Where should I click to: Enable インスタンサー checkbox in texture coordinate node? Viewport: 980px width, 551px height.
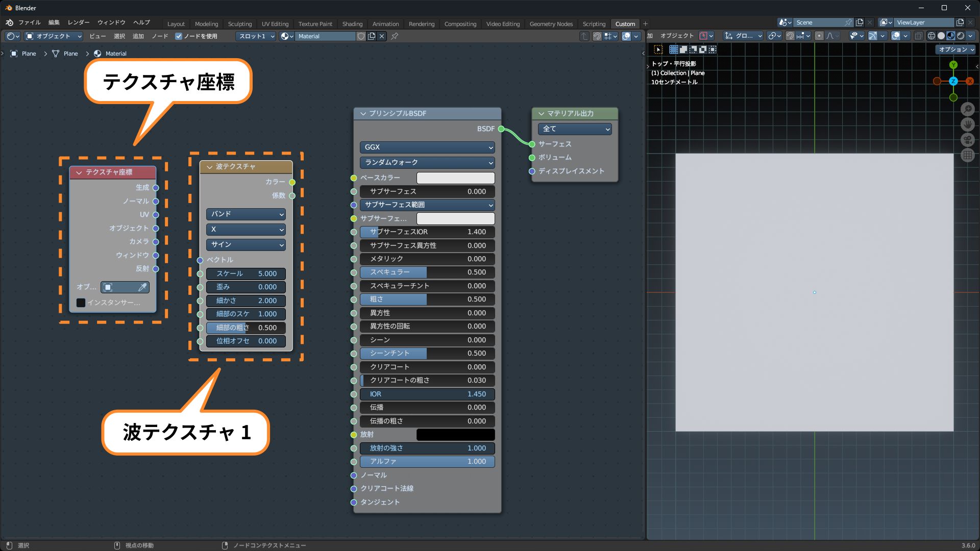(81, 303)
